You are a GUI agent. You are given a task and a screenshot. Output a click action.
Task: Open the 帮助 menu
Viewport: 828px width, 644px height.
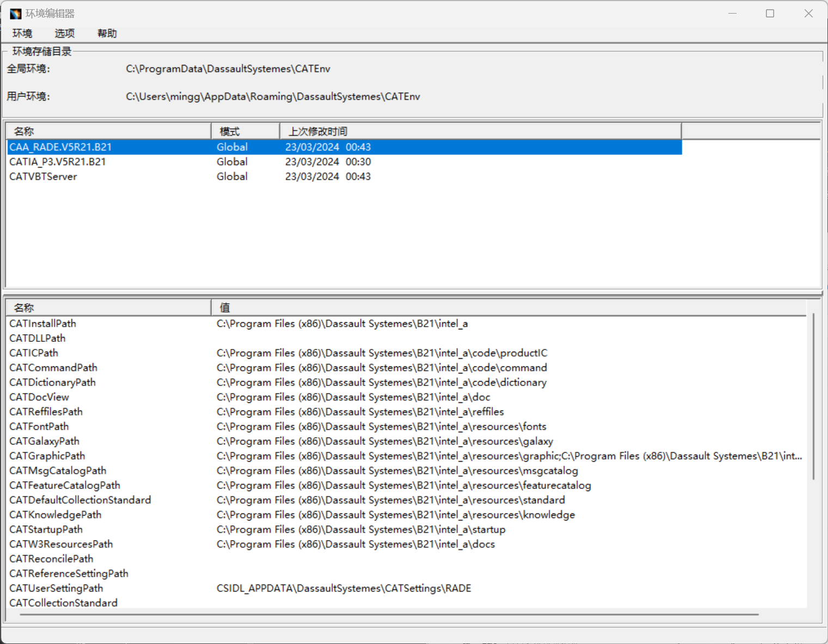pos(107,34)
